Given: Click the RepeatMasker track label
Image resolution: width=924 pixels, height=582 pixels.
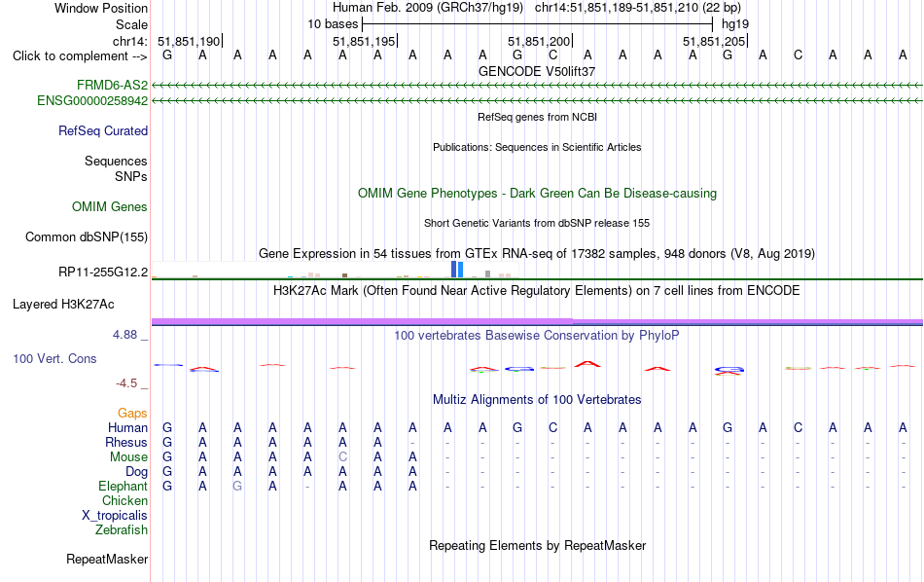Looking at the screenshot, I should (107, 559).
